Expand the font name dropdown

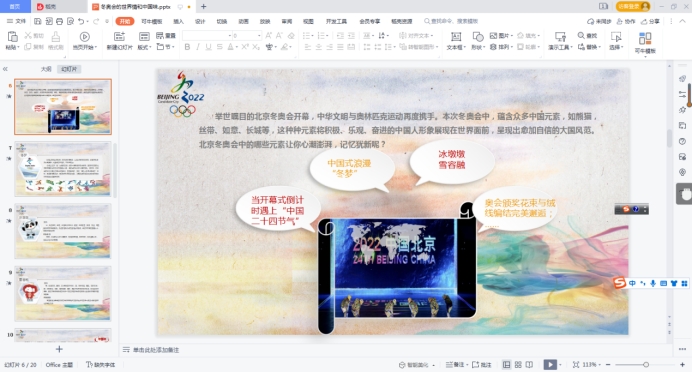click(x=230, y=35)
